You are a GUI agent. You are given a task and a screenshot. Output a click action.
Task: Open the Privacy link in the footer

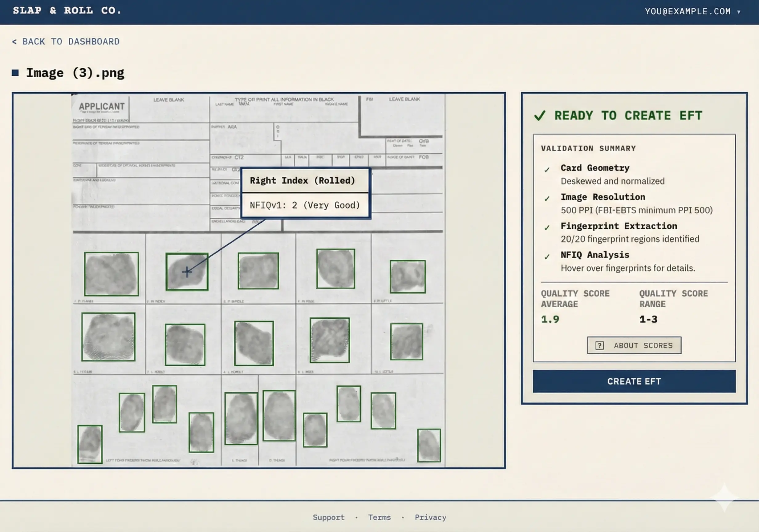[x=430, y=517]
